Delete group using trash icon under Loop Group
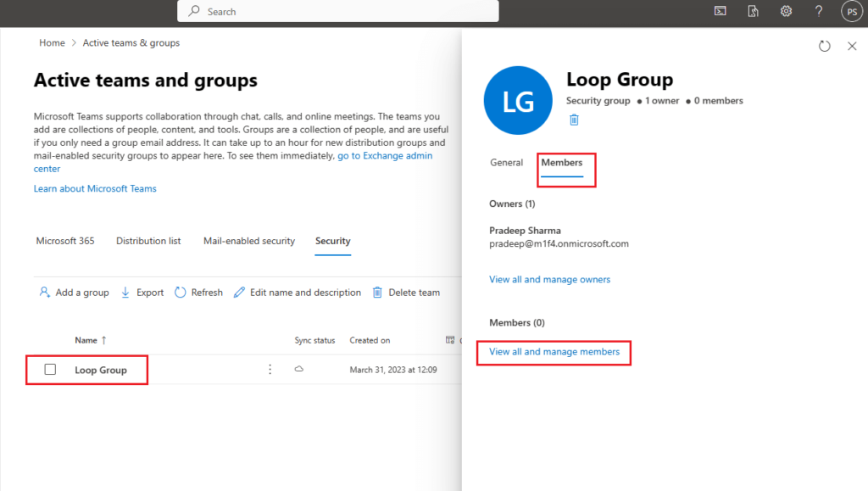The height and width of the screenshot is (491, 868). coord(574,120)
